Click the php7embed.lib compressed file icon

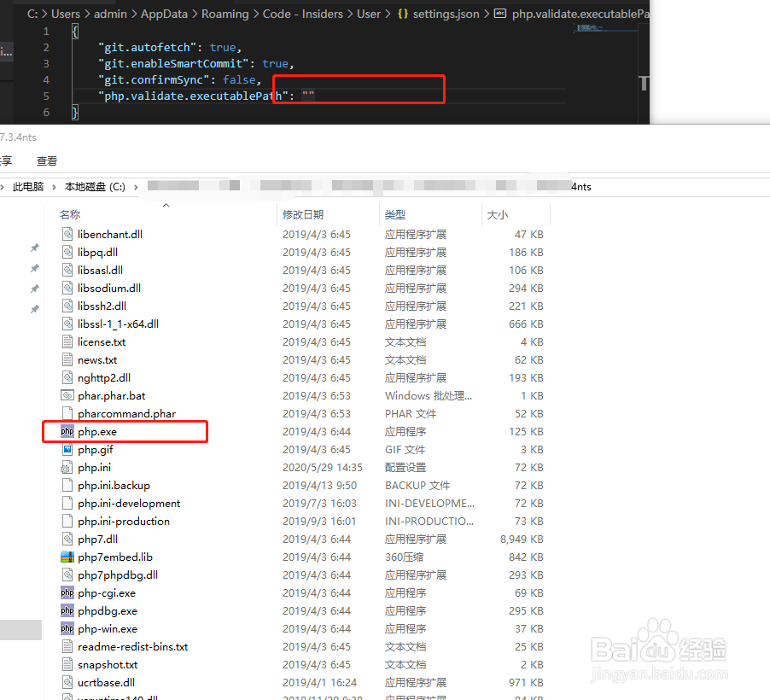click(x=67, y=557)
